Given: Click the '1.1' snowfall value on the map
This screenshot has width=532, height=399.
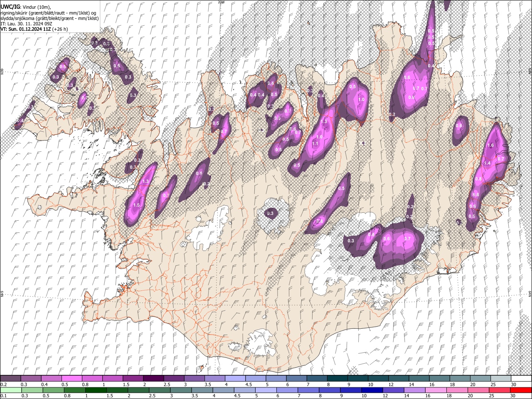Looking at the screenshot, I should [x=315, y=144].
